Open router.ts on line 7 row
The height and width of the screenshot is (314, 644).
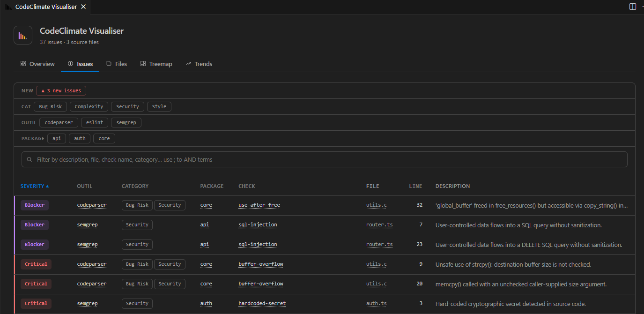[379, 225]
